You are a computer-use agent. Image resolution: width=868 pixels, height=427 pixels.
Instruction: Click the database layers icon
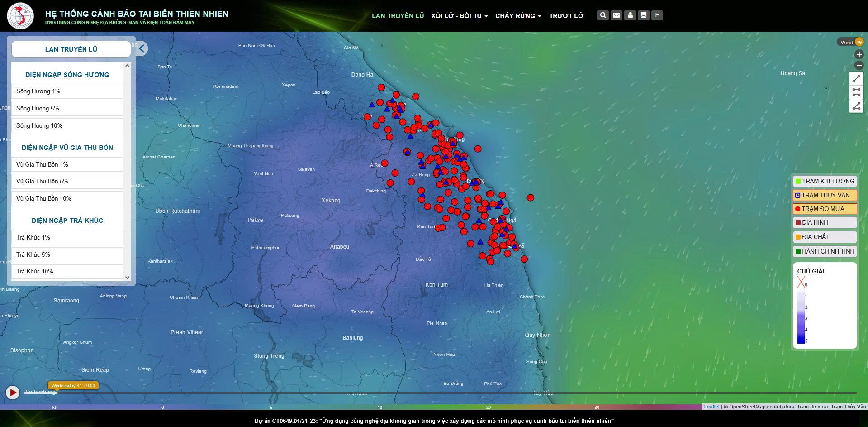point(643,15)
